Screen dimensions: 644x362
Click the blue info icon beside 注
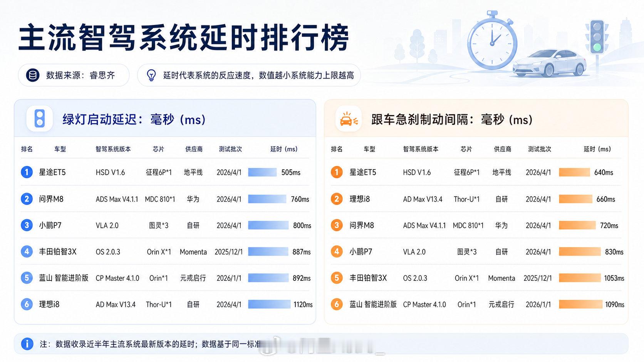[27, 344]
